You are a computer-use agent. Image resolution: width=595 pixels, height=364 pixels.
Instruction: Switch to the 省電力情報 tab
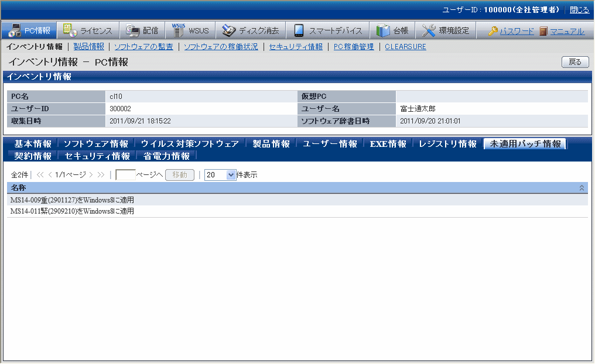click(x=166, y=156)
